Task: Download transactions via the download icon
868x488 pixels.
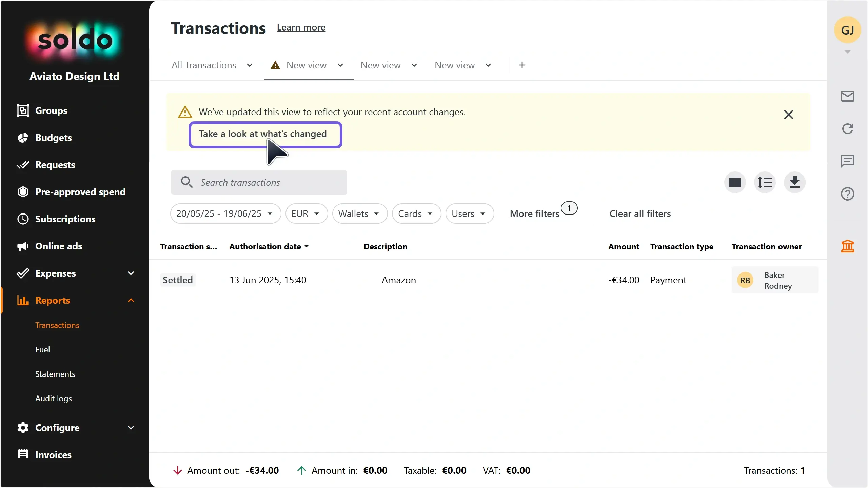Action: click(x=794, y=182)
